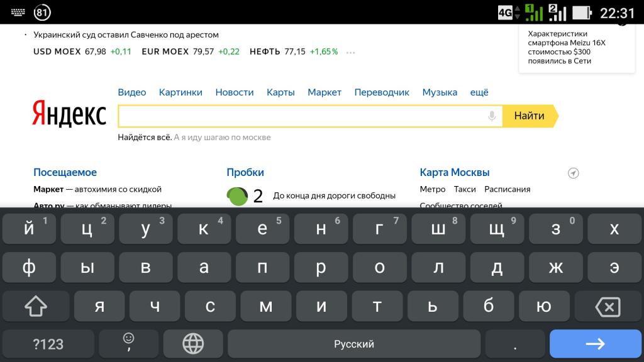Open НЕФТЬ price 77,15

tap(294, 52)
